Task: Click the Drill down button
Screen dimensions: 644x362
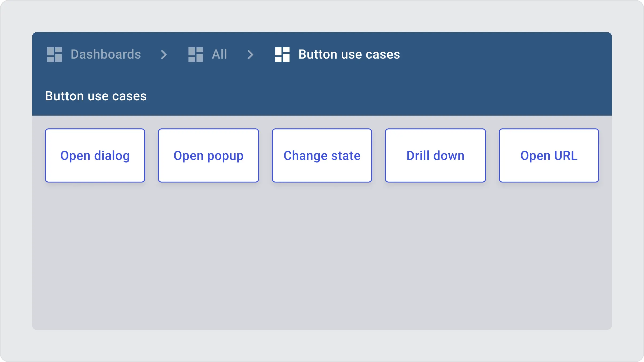Action: click(435, 155)
